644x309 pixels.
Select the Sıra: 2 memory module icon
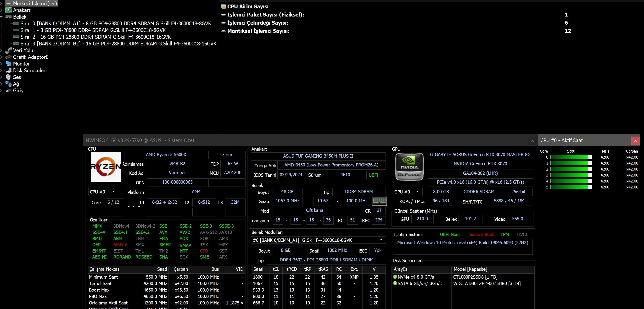click(16, 37)
